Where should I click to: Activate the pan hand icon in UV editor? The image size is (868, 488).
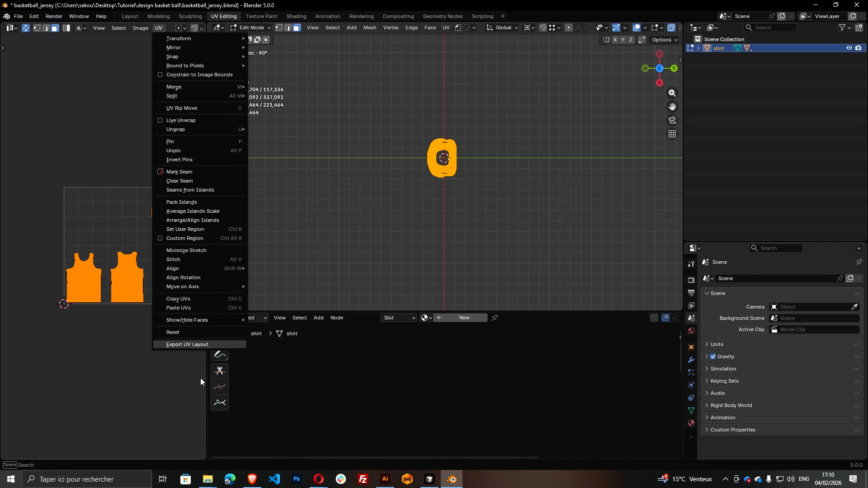point(672,107)
